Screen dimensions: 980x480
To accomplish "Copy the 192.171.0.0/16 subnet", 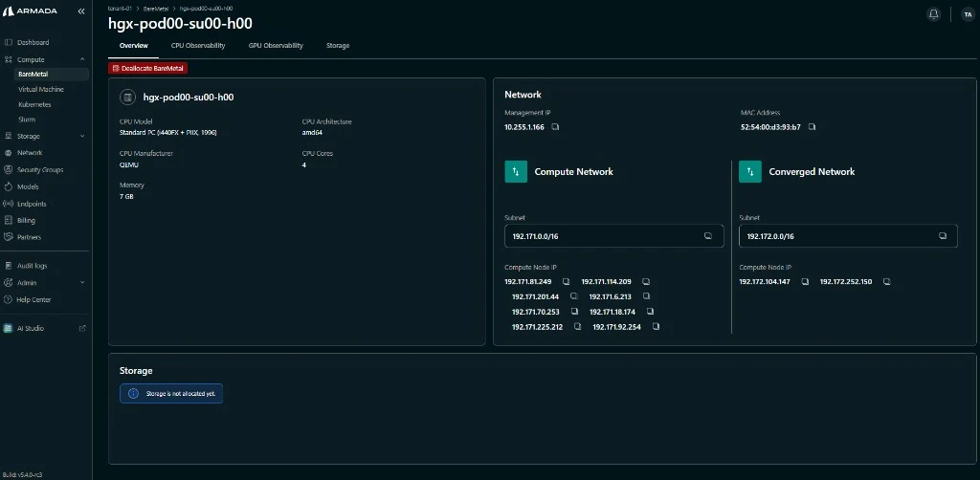I will click(x=707, y=236).
